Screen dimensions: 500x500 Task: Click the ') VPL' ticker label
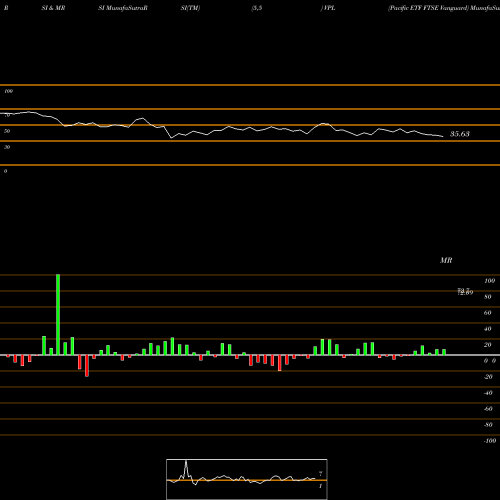tap(328, 8)
